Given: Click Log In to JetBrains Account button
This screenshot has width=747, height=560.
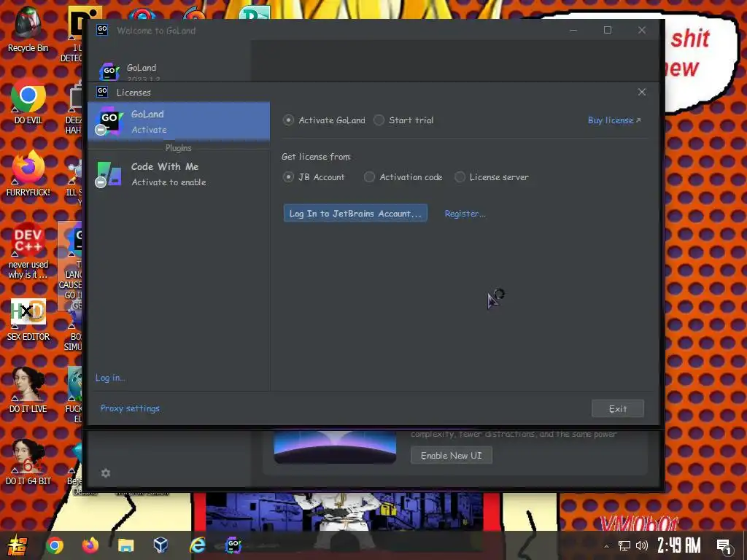Looking at the screenshot, I should pos(355,214).
